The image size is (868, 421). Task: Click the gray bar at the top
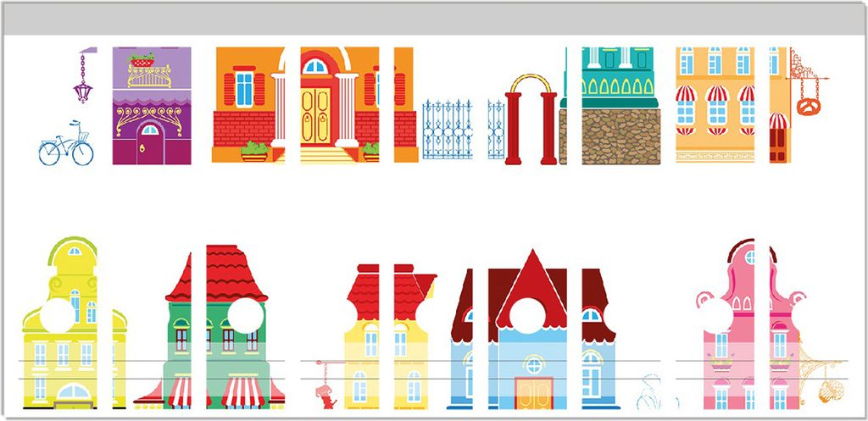[x=434, y=19]
